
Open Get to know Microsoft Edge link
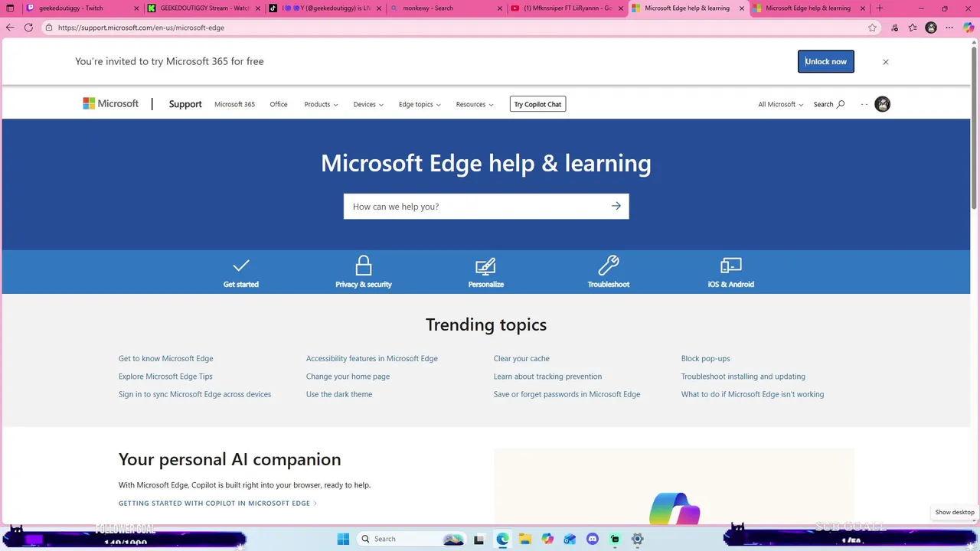(x=166, y=358)
